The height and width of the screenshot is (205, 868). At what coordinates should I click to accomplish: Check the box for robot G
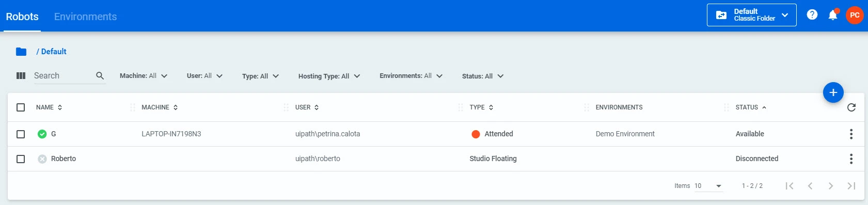(21, 134)
